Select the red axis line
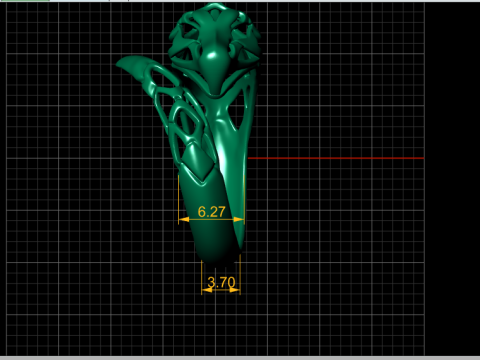 click(336, 158)
